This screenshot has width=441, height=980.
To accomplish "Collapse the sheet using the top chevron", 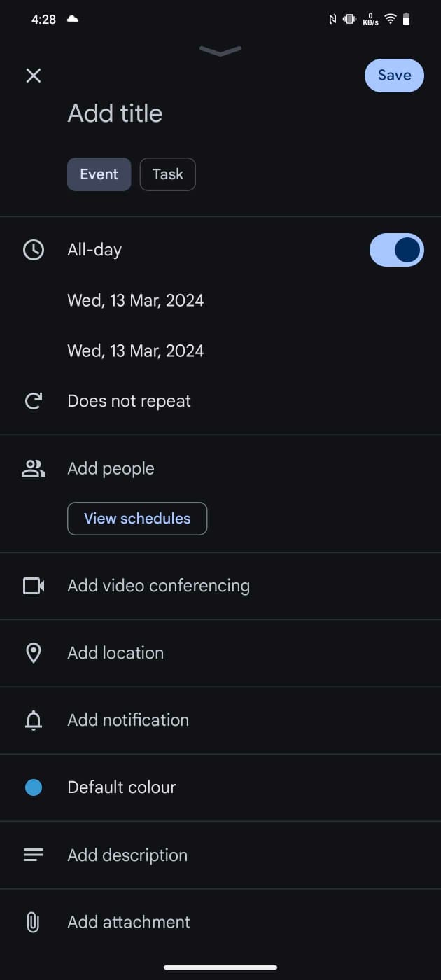I will 220,50.
